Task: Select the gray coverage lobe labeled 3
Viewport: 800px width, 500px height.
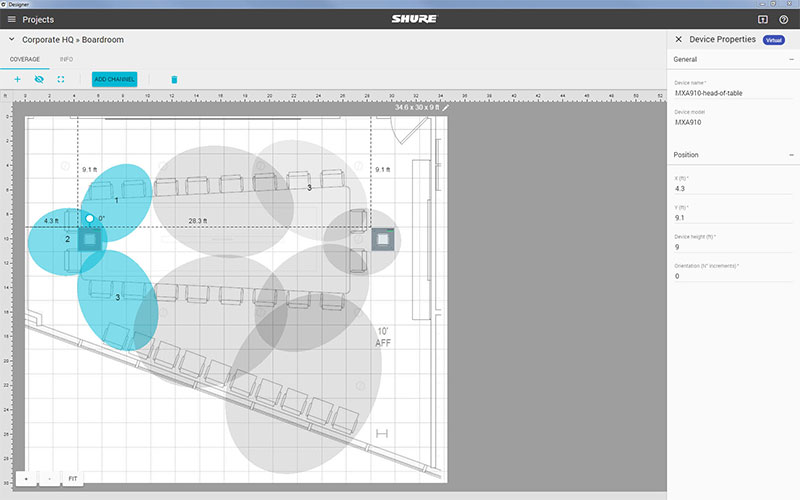Action: [x=310, y=190]
